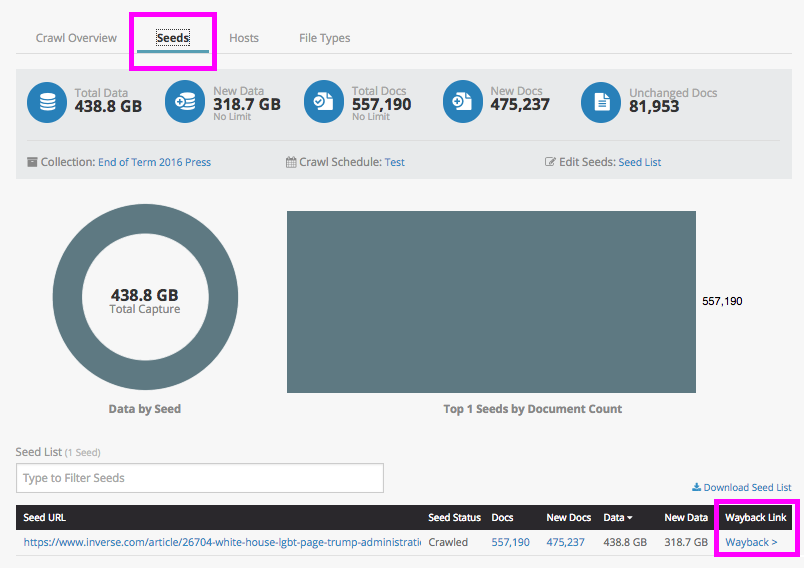Click the Total Docs checkmark document icon
804x568 pixels.
tap(324, 102)
